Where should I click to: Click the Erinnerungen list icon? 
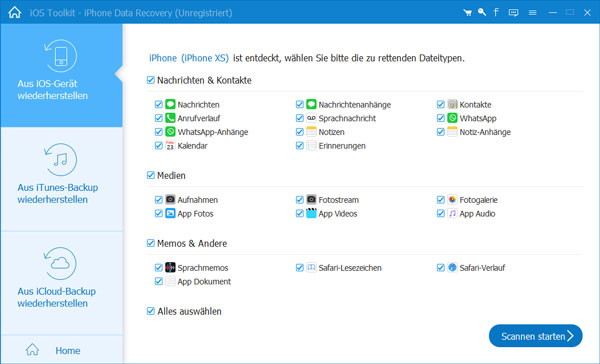(311, 145)
